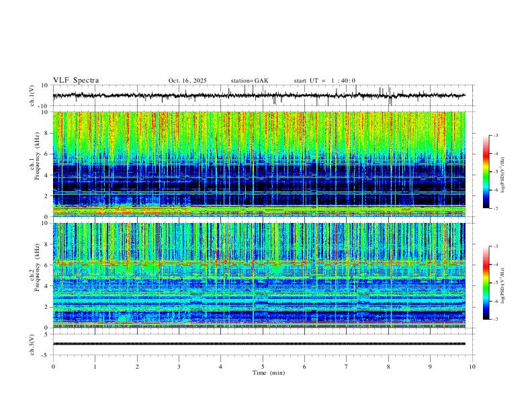Viewport: 532px width, 411px height.
Task: Click the ch.1 log(PSD) colorbar label
Action: click(x=502, y=175)
